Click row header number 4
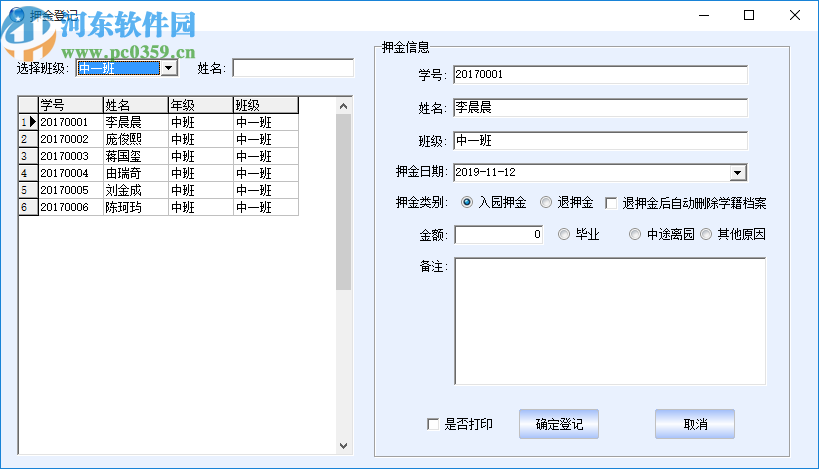Image resolution: width=819 pixels, height=469 pixels. coord(28,173)
